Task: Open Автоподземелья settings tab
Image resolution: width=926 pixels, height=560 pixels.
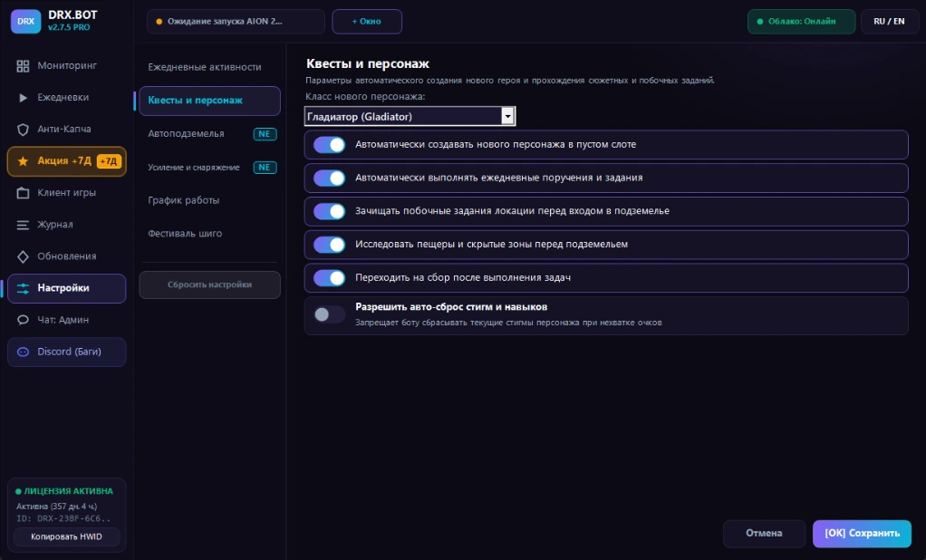Action: click(209, 134)
